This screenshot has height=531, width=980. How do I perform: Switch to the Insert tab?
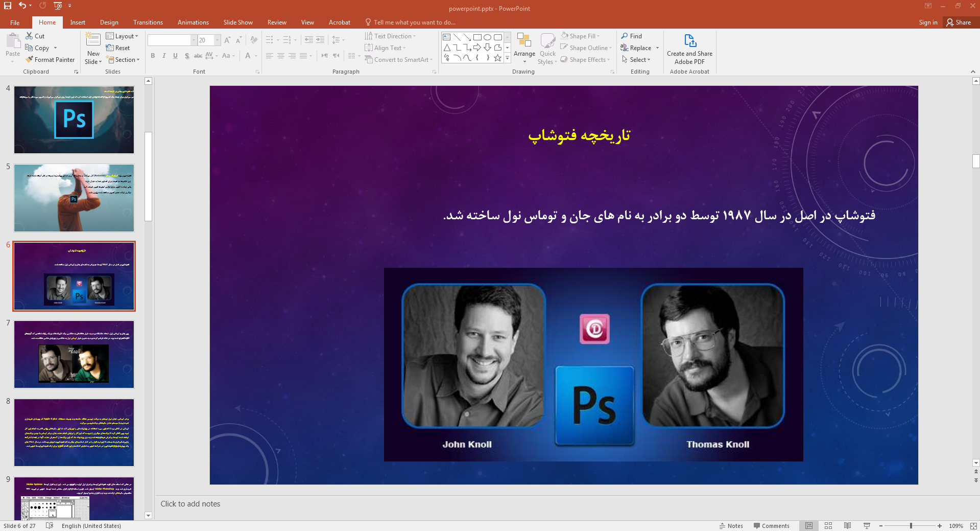tap(78, 22)
